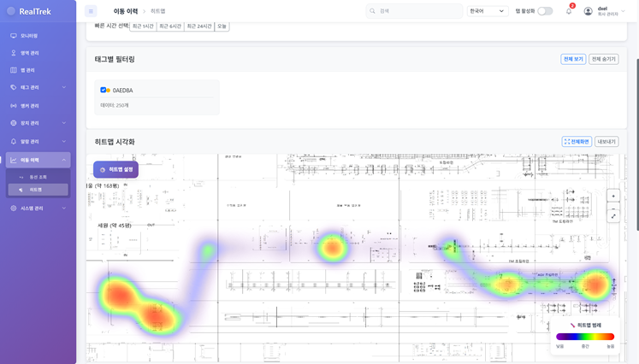The height and width of the screenshot is (364, 639).
Task: Open the notifications bell
Action: coord(569,11)
